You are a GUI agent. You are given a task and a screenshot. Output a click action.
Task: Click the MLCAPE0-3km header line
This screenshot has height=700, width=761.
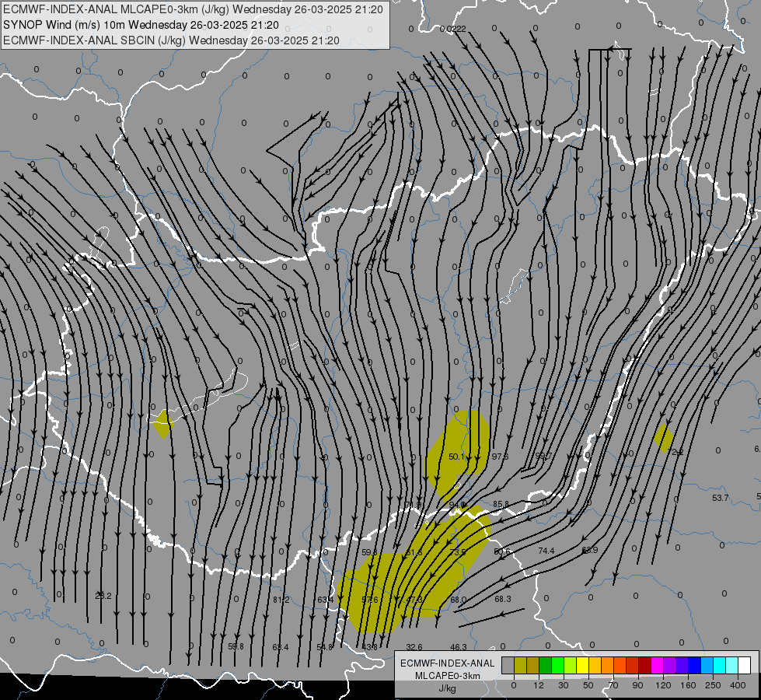click(x=193, y=9)
